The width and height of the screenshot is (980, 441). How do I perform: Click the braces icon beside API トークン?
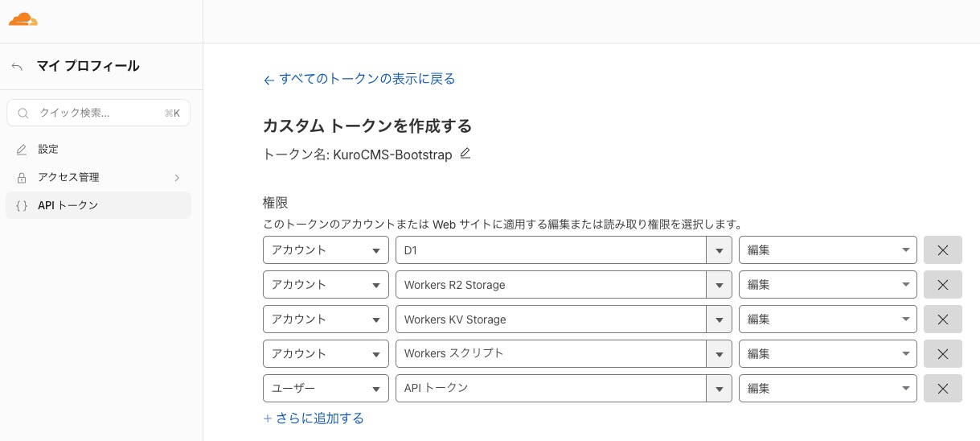tap(22, 205)
